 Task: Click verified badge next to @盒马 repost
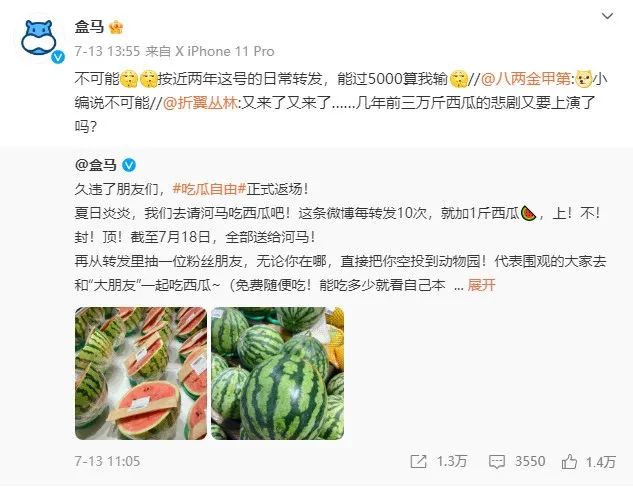(x=129, y=165)
